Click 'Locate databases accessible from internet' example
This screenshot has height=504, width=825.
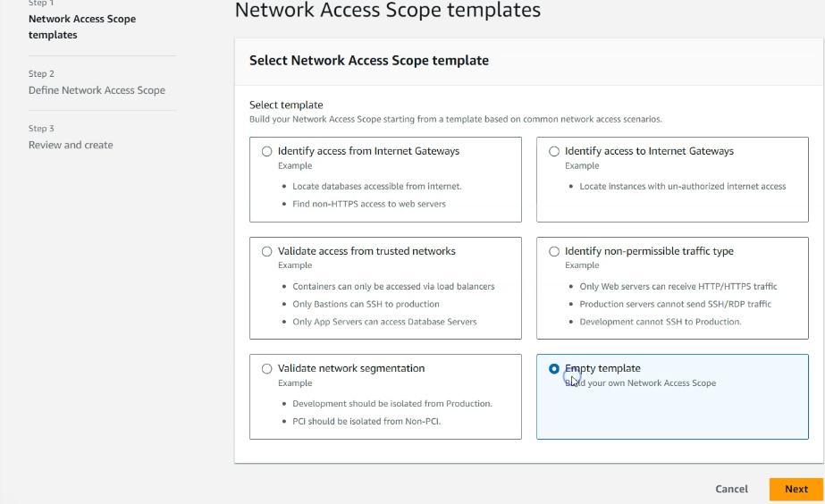[x=376, y=186]
